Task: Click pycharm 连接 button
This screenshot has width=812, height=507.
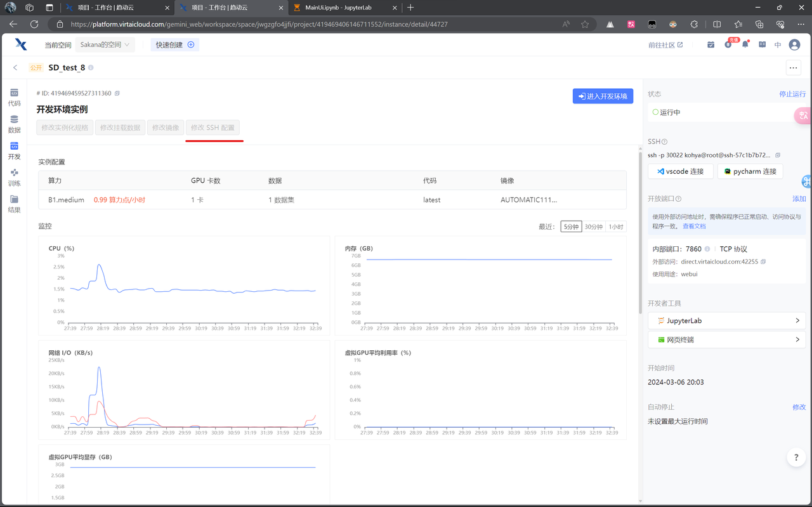Action: (750, 171)
